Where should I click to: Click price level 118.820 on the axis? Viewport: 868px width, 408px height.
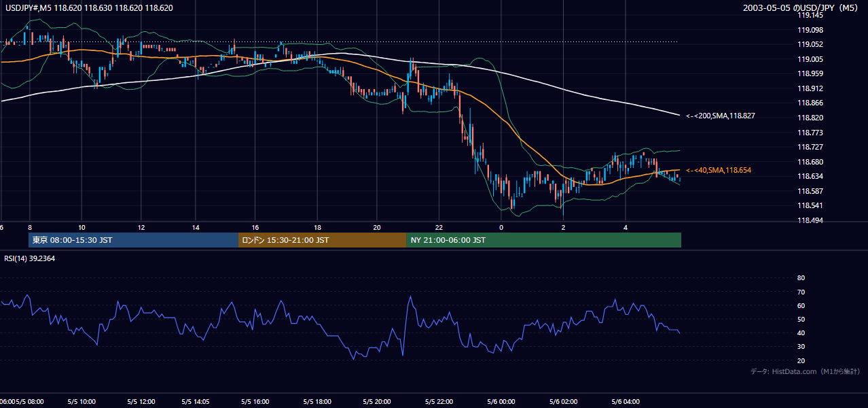tap(810, 118)
